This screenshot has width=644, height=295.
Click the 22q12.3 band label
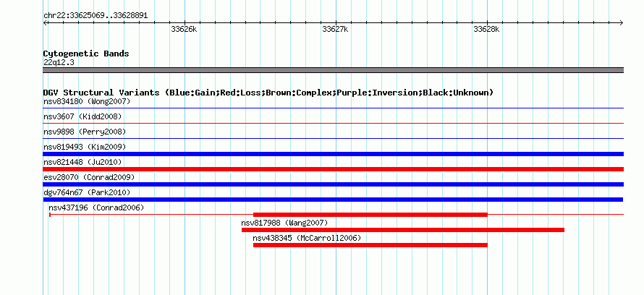pyautogui.click(x=59, y=63)
